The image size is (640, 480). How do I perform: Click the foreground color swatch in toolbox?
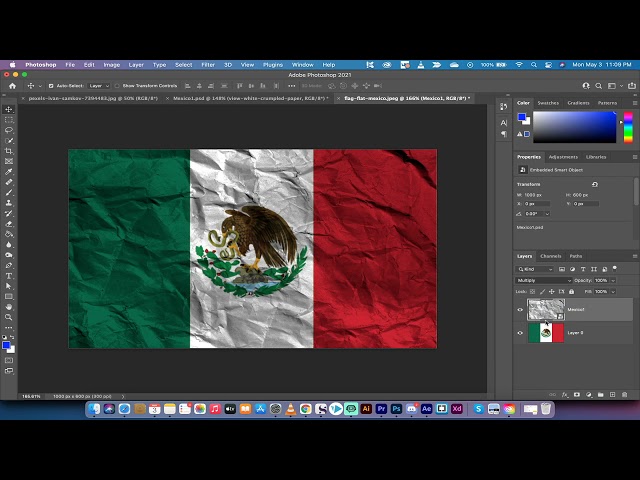coord(6,346)
